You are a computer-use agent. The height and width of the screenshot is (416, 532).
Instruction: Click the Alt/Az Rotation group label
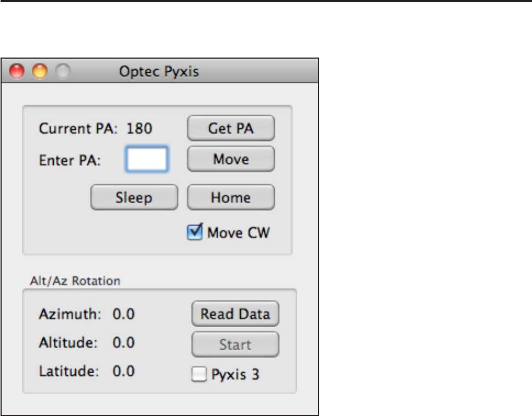click(x=75, y=281)
